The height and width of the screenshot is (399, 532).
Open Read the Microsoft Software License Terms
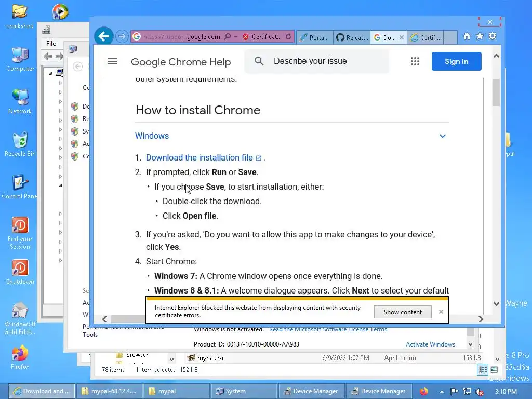[328, 329]
